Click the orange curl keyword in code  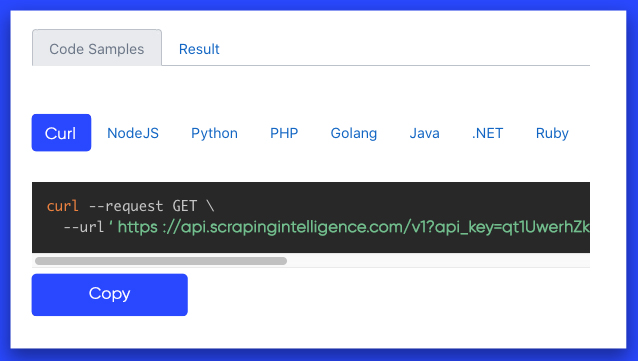(x=63, y=206)
